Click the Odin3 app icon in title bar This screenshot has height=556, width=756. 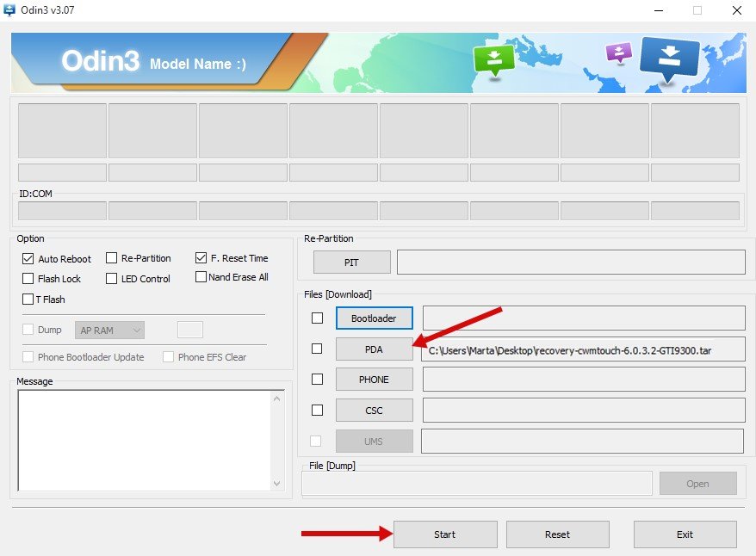pyautogui.click(x=9, y=10)
